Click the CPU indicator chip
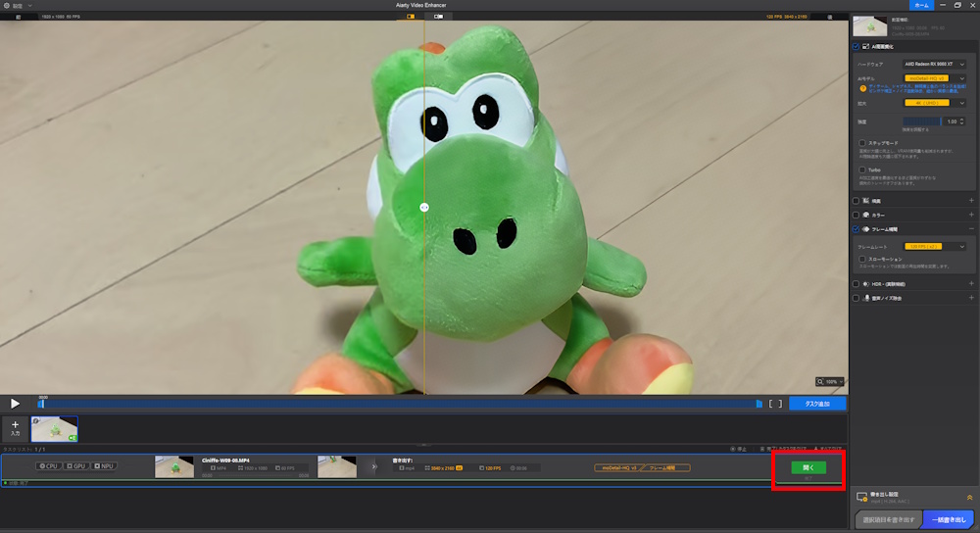The width and height of the screenshot is (980, 533). pyautogui.click(x=48, y=466)
